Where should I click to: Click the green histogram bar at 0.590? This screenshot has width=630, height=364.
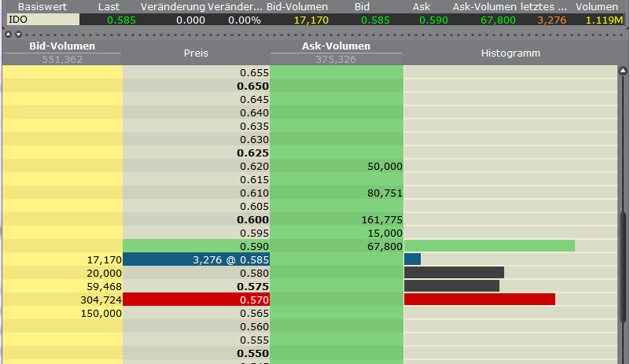click(489, 246)
